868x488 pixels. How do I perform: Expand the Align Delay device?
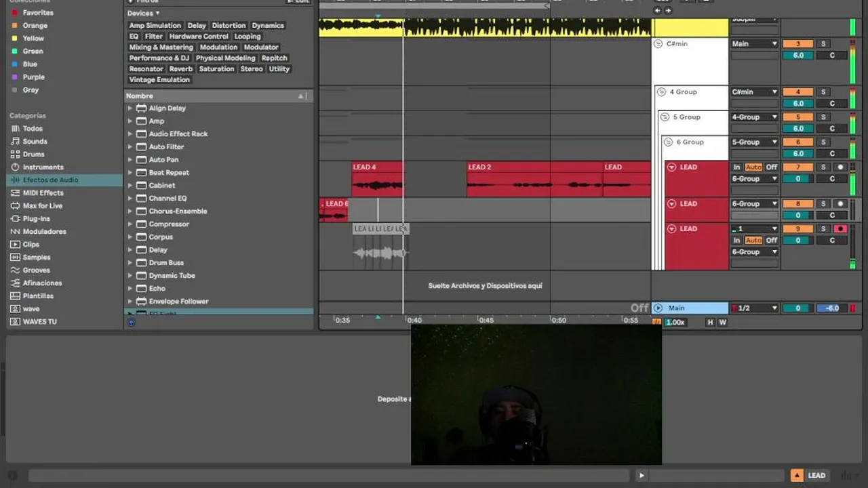[130, 108]
